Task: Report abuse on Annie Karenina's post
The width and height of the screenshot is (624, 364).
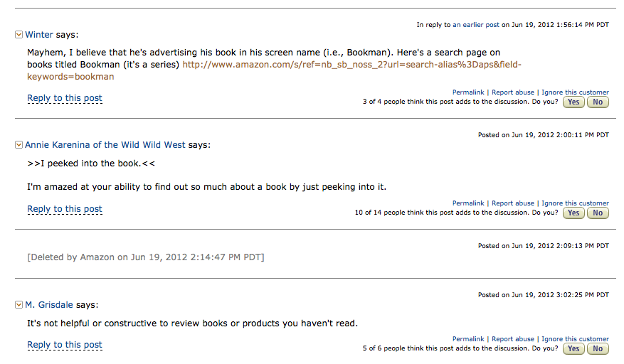Action: point(513,203)
